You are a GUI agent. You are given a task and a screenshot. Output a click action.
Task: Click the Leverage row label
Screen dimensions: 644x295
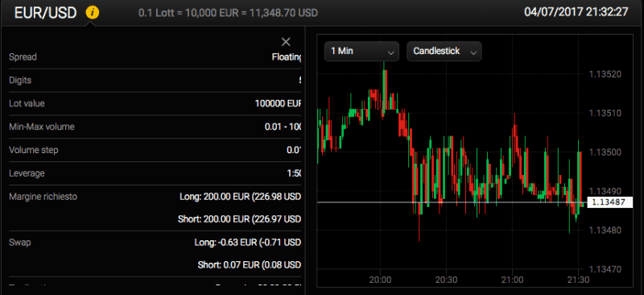(x=27, y=173)
